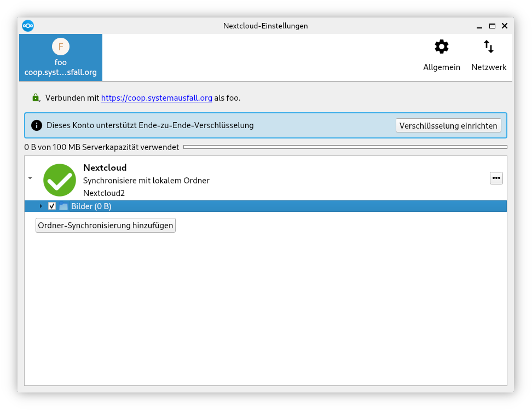532x410 pixels.
Task: Open the three-dots folder options menu
Action: tap(496, 178)
